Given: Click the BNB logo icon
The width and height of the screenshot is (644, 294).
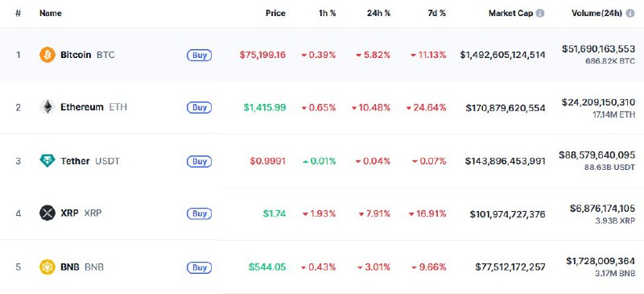Looking at the screenshot, I should (47, 267).
